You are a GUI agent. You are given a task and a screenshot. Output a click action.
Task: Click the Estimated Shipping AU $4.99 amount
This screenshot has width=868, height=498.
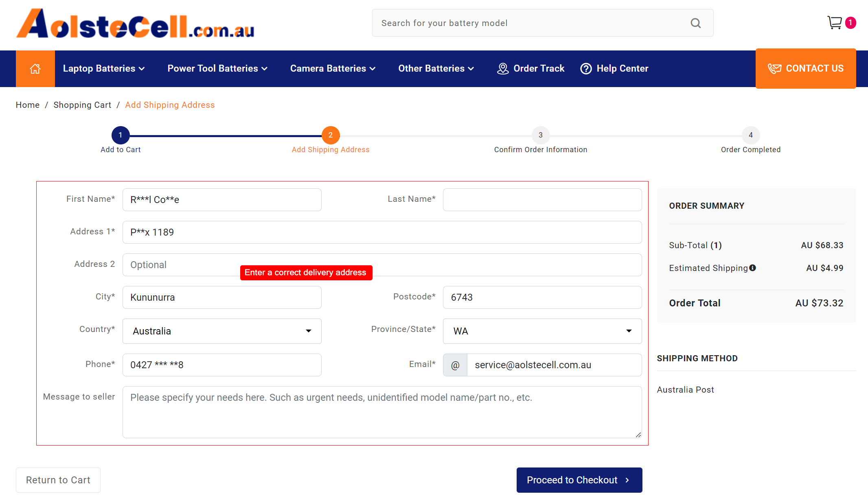[x=825, y=268]
